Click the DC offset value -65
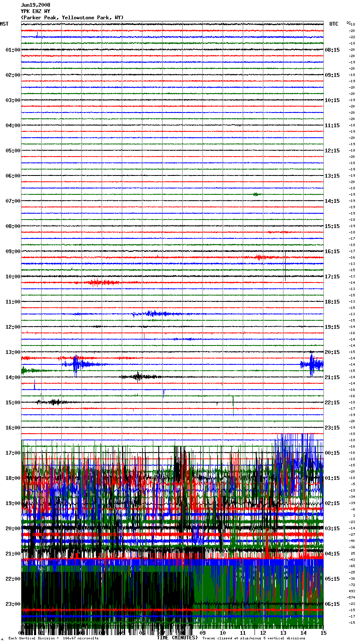This screenshot has width=357, height=644. [x=352, y=566]
